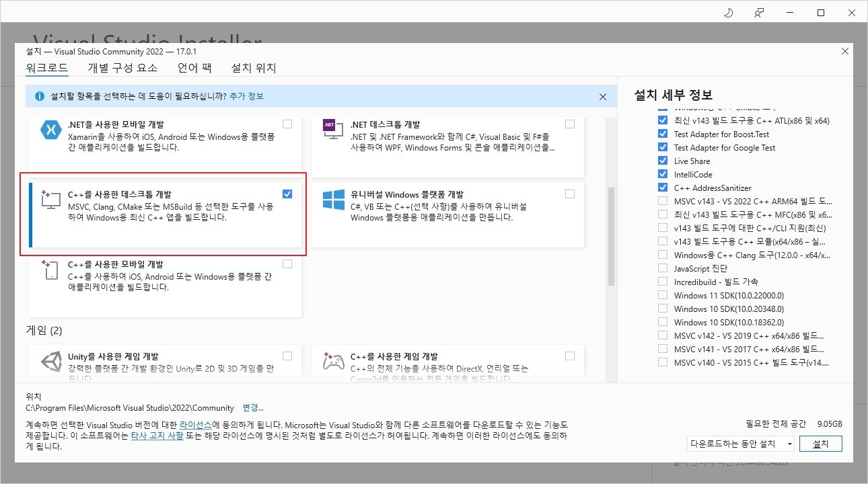Uncheck 최신 v143 빌드 도구용 C++ ATL
The width and height of the screenshot is (868, 484).
(x=663, y=120)
